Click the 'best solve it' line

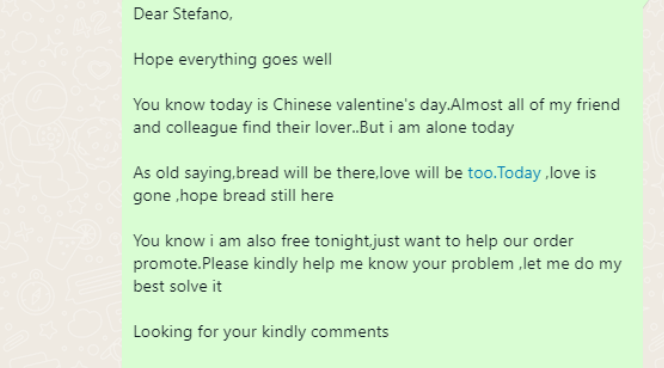point(177,287)
